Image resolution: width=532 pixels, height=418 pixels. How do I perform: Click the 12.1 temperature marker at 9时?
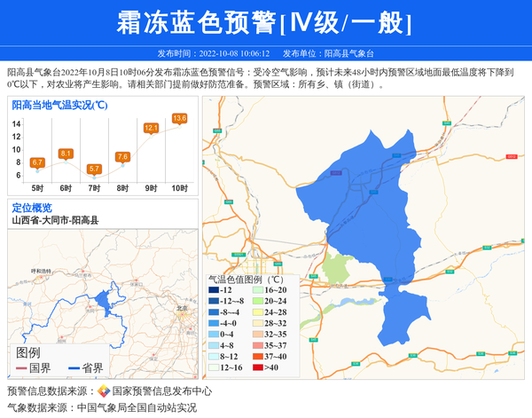(151, 128)
